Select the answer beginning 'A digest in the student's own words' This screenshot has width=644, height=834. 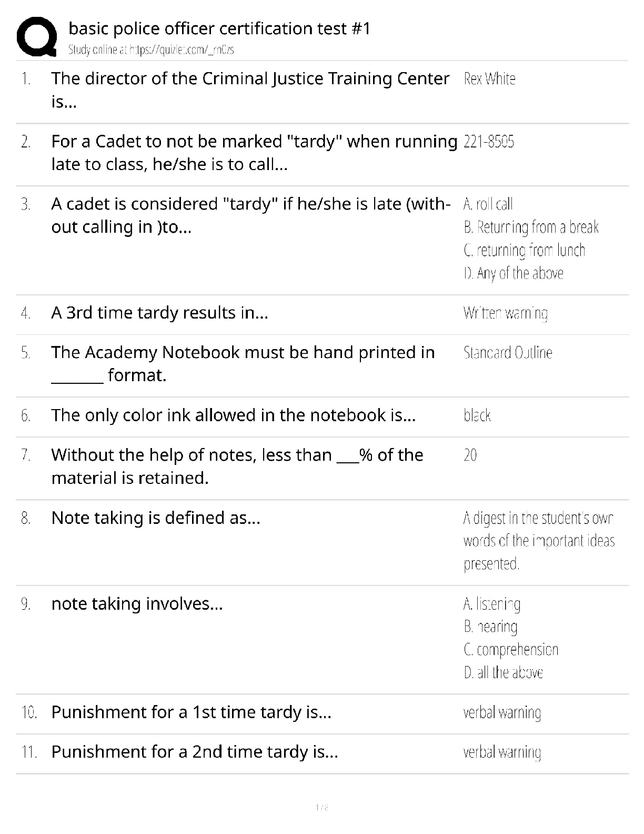click(x=539, y=541)
